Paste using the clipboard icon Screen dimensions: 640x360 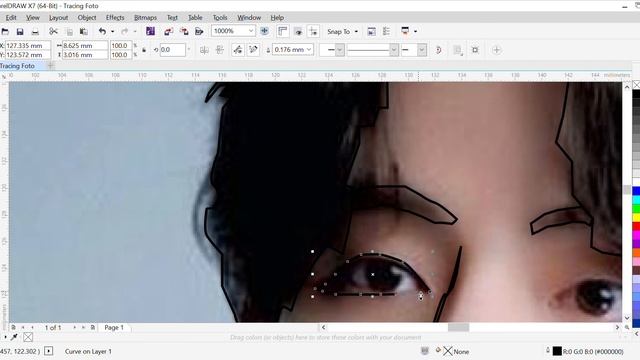pyautogui.click(x=84, y=31)
